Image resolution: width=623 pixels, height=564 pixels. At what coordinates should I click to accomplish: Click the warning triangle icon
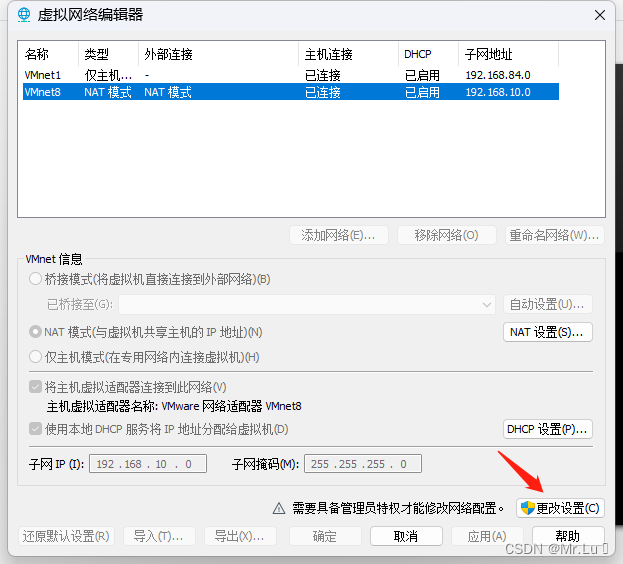coord(279,508)
